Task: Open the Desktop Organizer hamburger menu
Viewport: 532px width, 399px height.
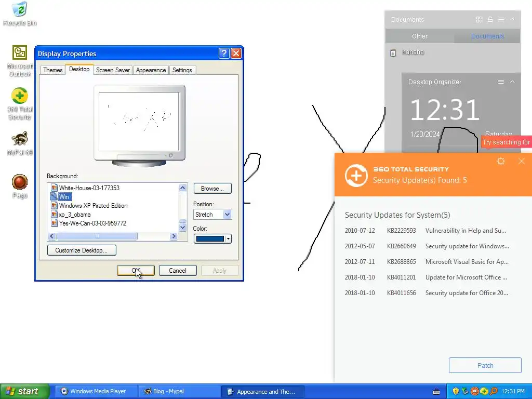Action: click(x=501, y=82)
